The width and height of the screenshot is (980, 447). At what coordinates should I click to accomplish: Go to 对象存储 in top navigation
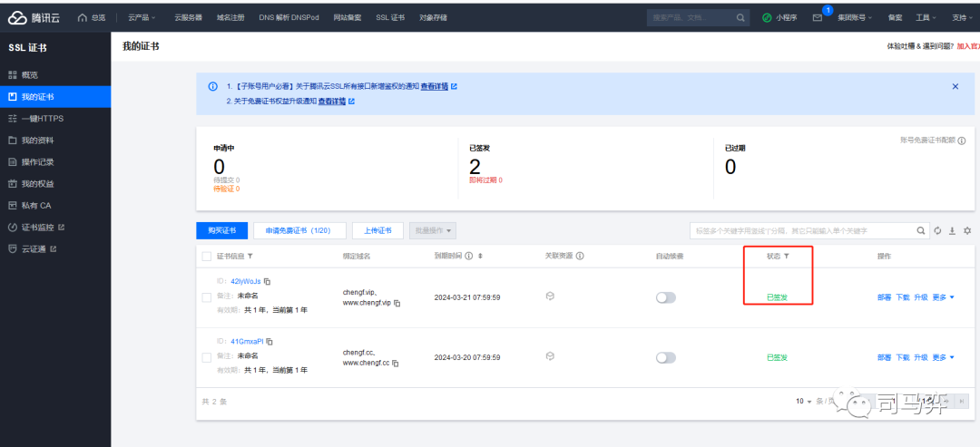(433, 17)
